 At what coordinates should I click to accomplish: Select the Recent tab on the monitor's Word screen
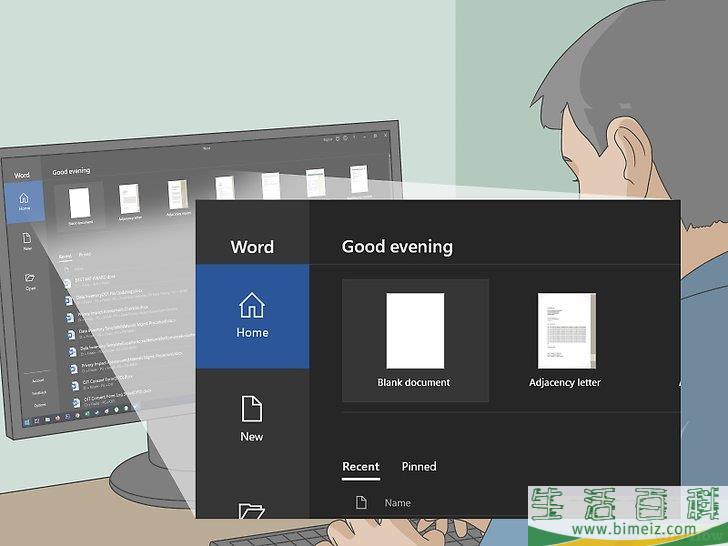coord(65,256)
